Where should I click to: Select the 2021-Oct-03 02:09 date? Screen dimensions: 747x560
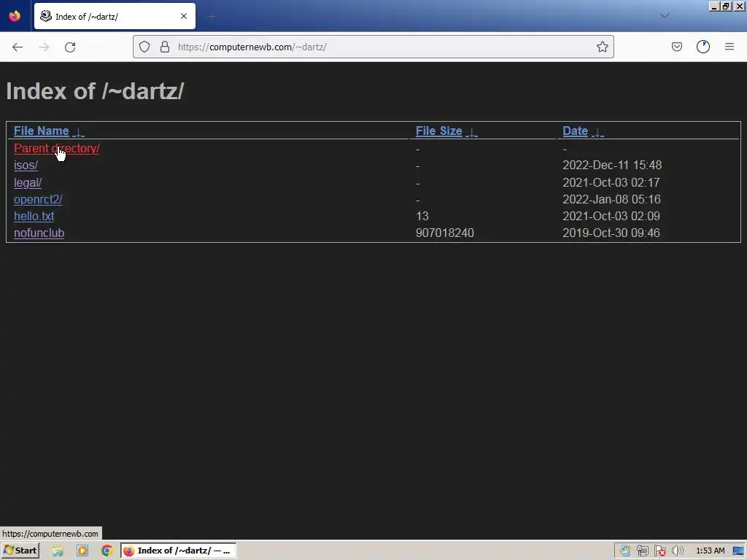click(611, 216)
